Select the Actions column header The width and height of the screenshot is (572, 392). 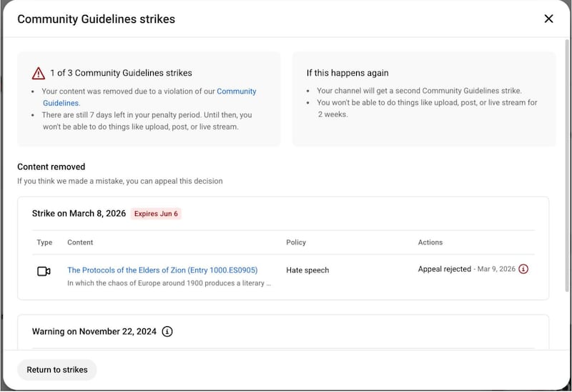click(430, 242)
